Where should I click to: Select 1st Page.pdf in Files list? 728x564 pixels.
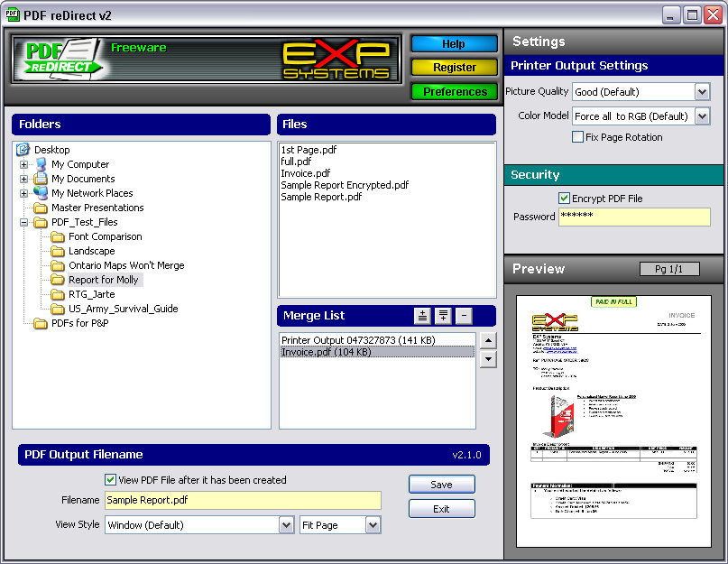pos(309,150)
